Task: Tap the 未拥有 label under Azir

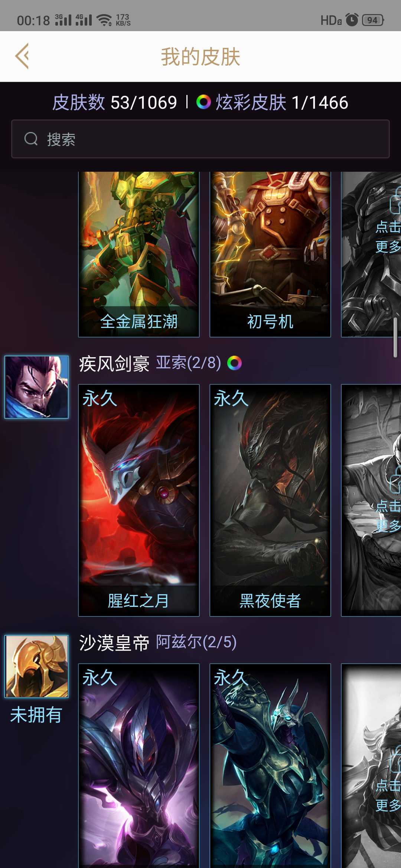Action: [36, 715]
